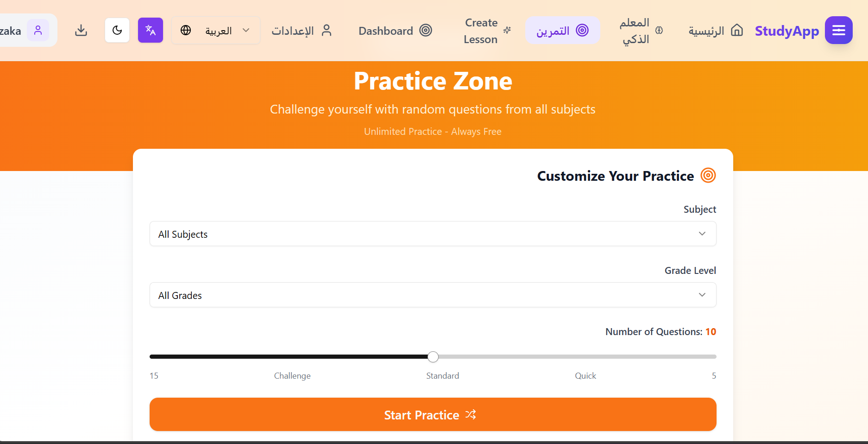Open الإعدادات settings in the navbar
Screen dimensions: 868x444
(x=302, y=31)
